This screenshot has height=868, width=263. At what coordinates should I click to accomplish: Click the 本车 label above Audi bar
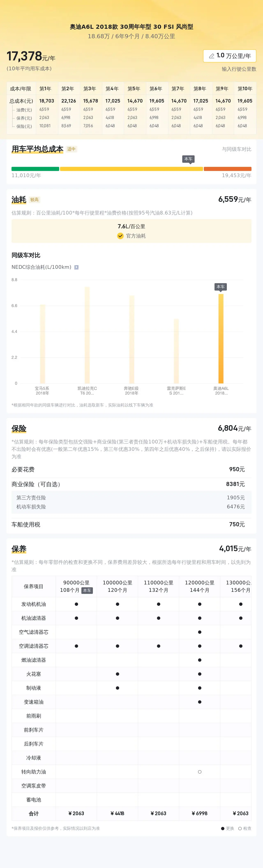click(220, 287)
